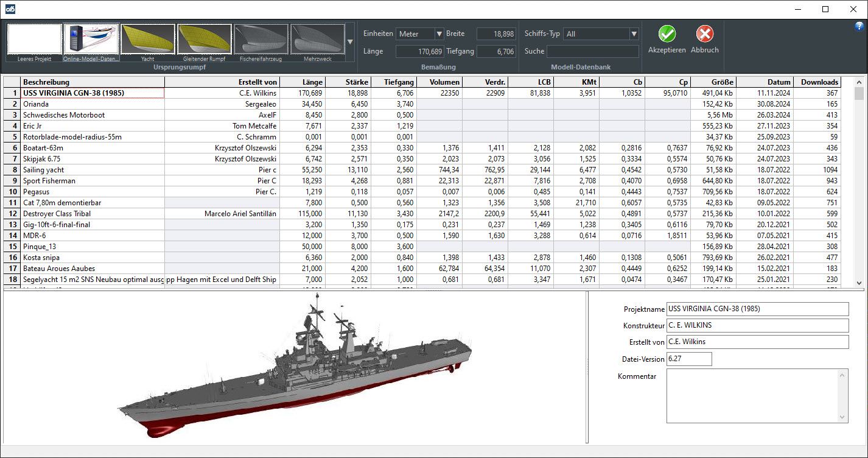Select the Cat 7,80m demontierbar row
The height and width of the screenshot is (458, 868).
point(422,203)
